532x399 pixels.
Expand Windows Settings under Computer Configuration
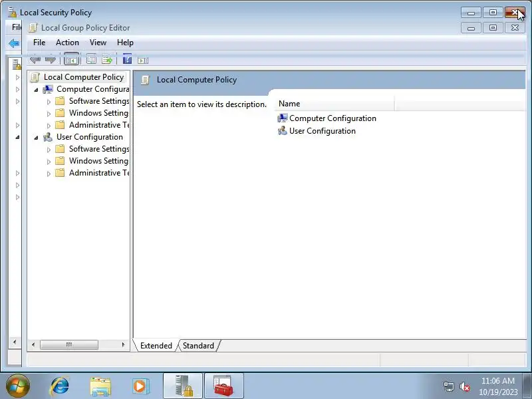coord(49,114)
